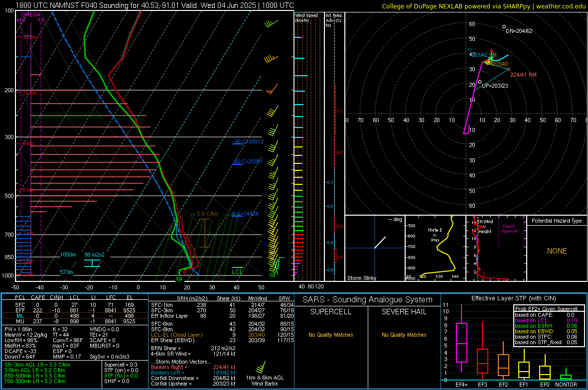Screen dimensions: 588x390
Task: Click the '12 km' height marker
Action: (29, 93)
